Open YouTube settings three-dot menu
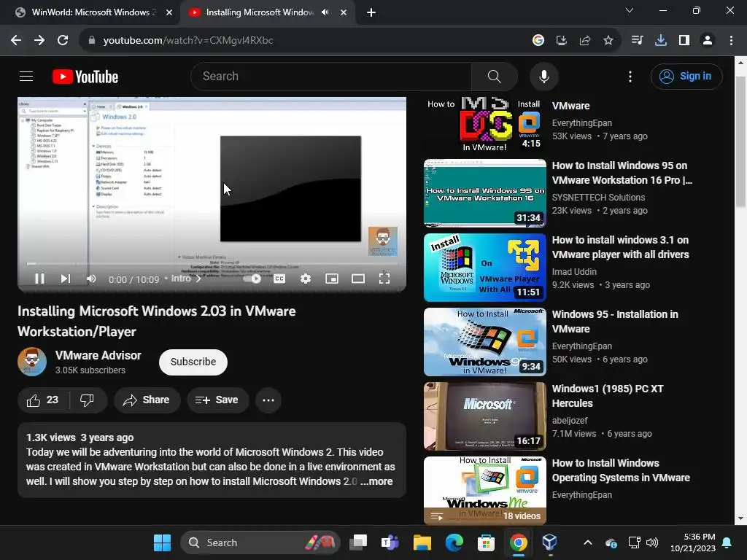 pyautogui.click(x=630, y=77)
